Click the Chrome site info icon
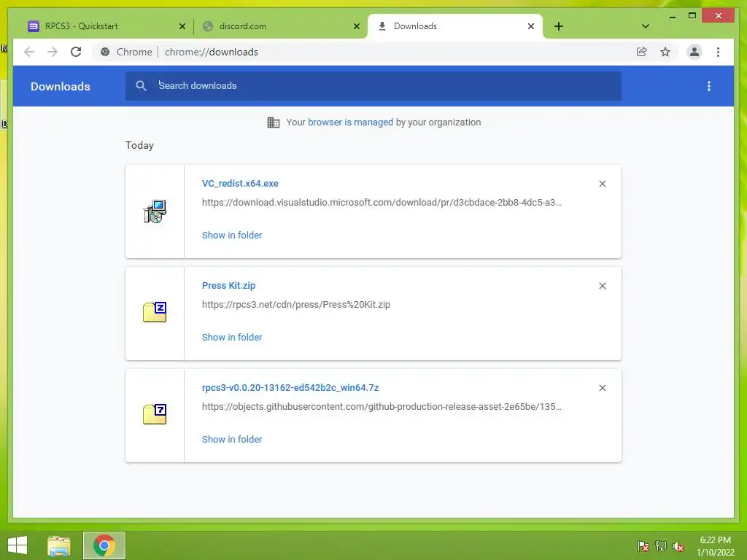This screenshot has width=747, height=560. point(105,52)
